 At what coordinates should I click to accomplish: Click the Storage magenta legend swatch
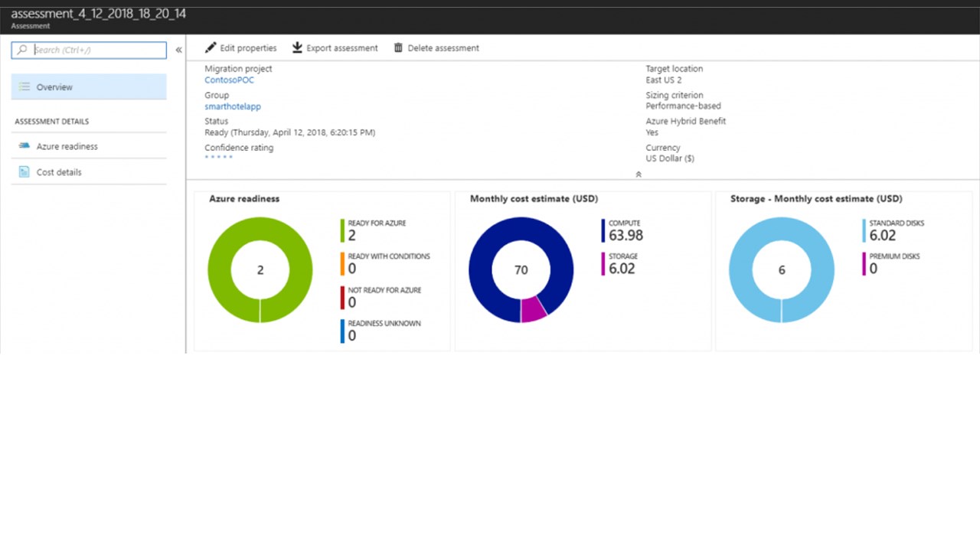point(603,264)
